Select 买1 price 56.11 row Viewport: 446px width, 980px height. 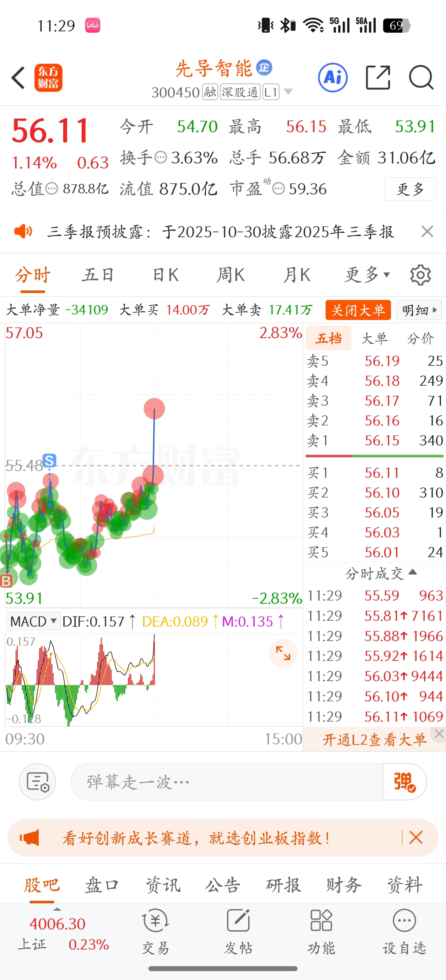coord(375,473)
